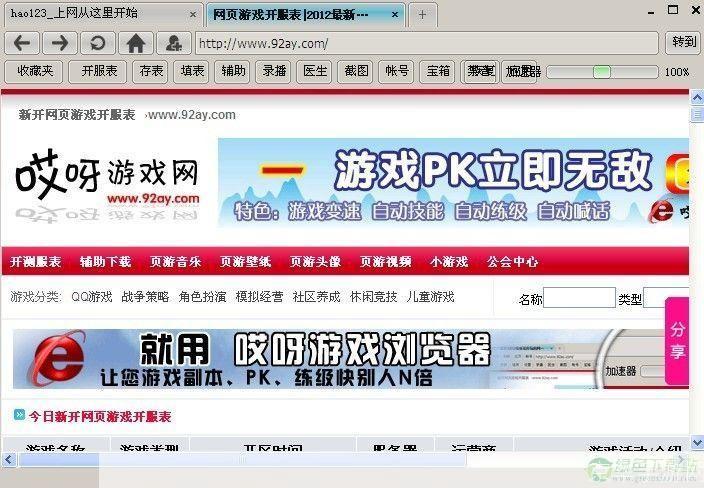This screenshot has width=704, height=488.
Task: Click the arrow icon beside 今日新开 heading
Action: 19,414
